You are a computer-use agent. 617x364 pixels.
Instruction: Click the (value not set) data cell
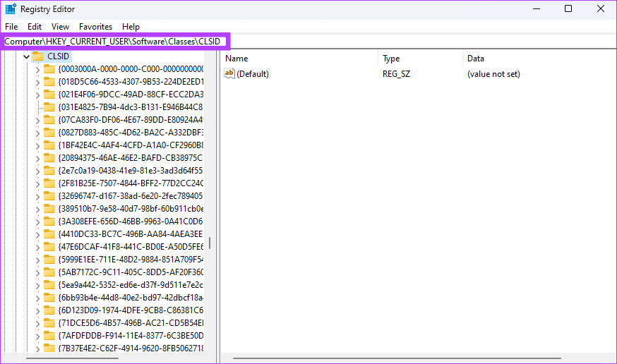click(493, 74)
